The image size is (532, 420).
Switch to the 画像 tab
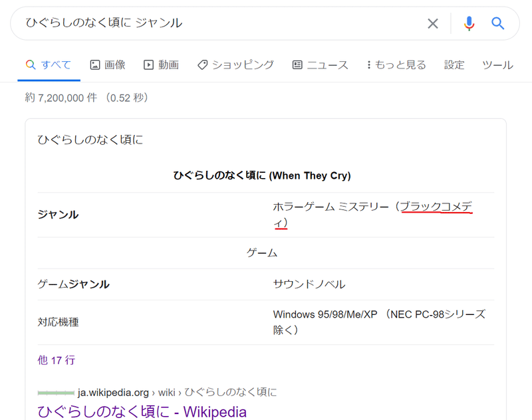click(108, 64)
